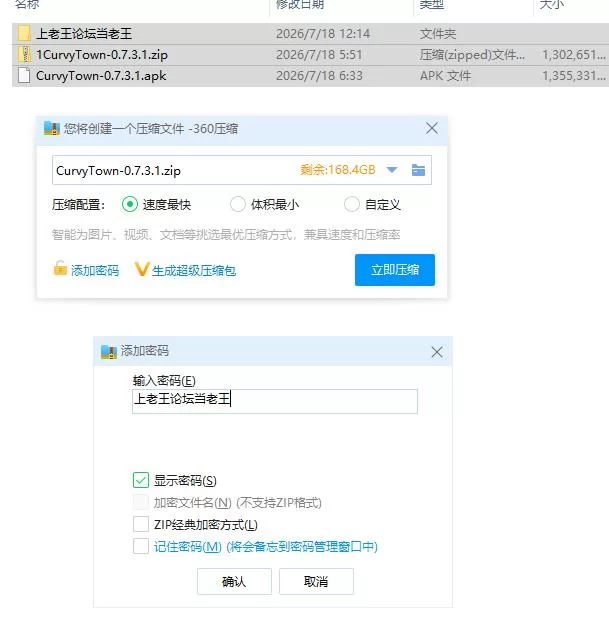Select the file name 1CurvyTown-0.7.3.1.zip

pos(102,55)
